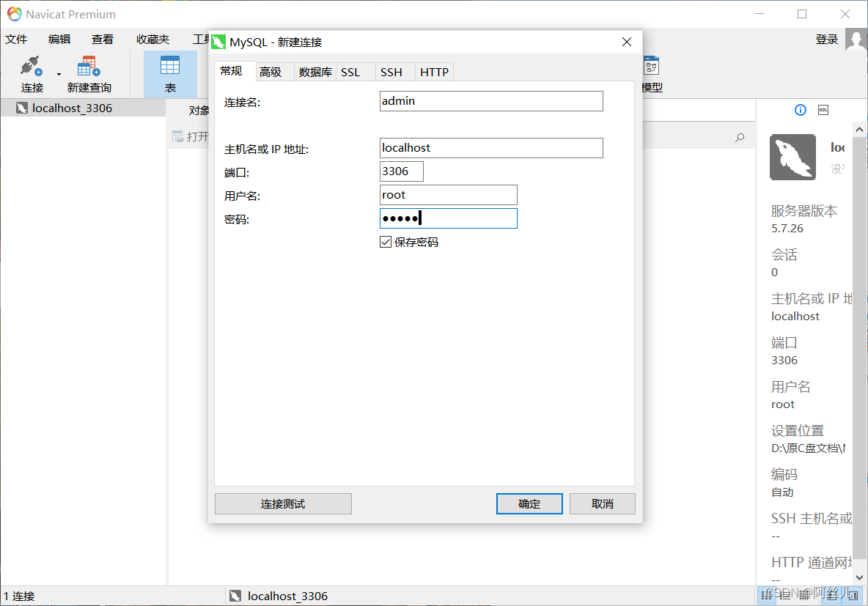Screen dimensions: 868x606
Task: Open the File menu (文件)
Action: pos(17,40)
